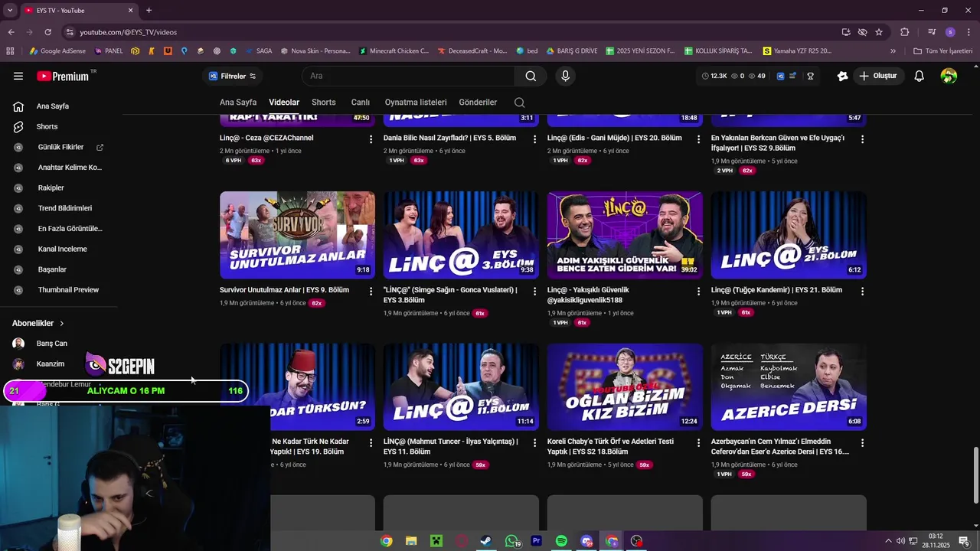Open a new Chrome tab
This screenshot has width=980, height=551.
coord(149,11)
